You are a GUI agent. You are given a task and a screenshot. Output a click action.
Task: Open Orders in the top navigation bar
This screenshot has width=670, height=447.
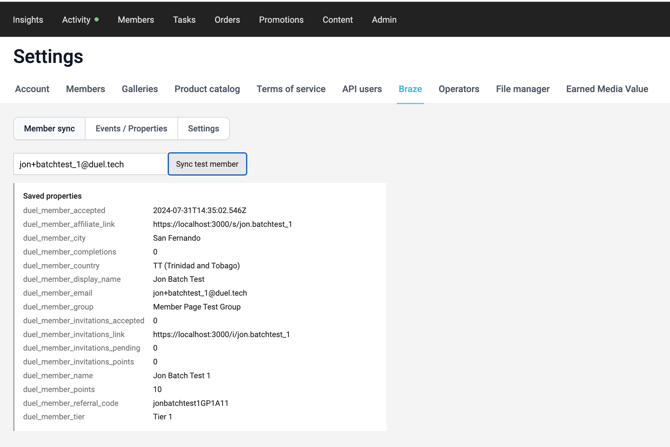coord(227,20)
